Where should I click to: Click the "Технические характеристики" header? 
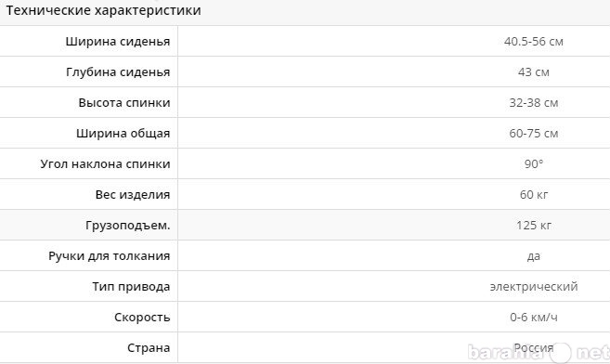103,10
